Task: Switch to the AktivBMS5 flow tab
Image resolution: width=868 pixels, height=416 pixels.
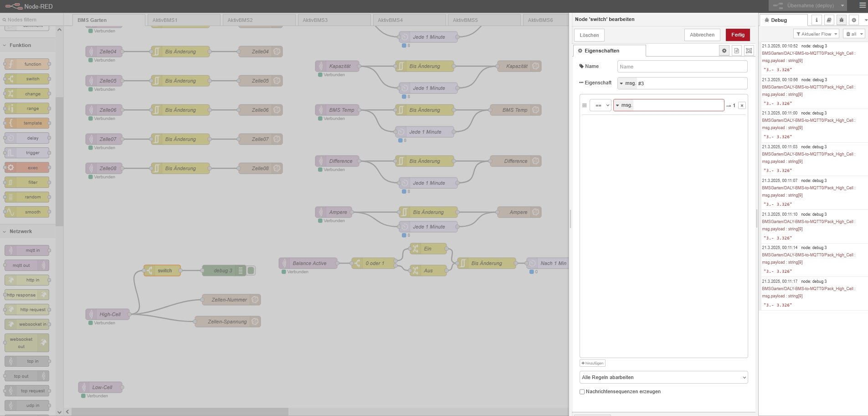Action: click(x=484, y=20)
